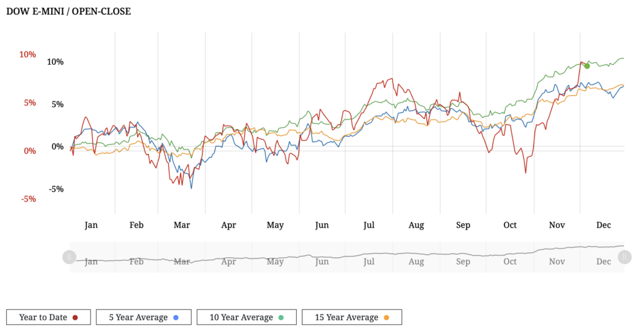The image size is (644, 327).
Task: Toggle the 15 Year Average series
Action: (352, 318)
